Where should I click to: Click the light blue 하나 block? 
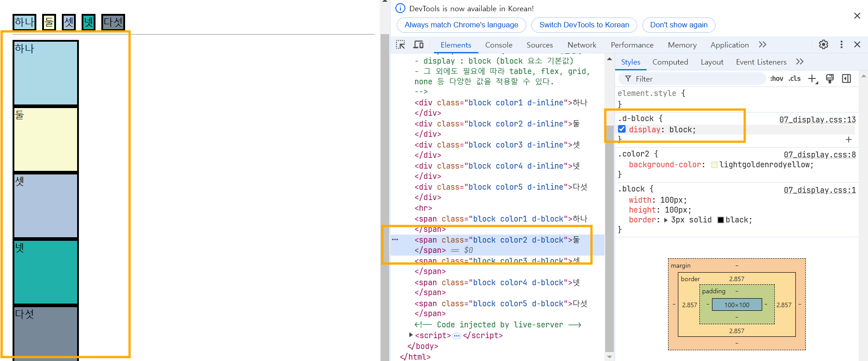click(x=46, y=73)
